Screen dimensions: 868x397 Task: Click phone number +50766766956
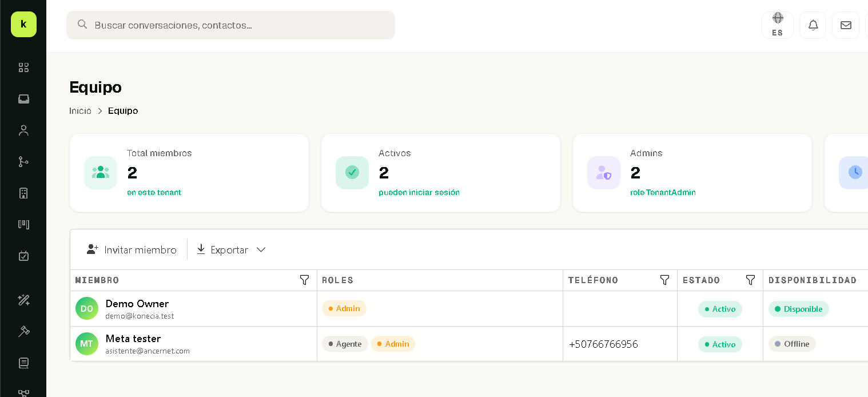point(603,344)
